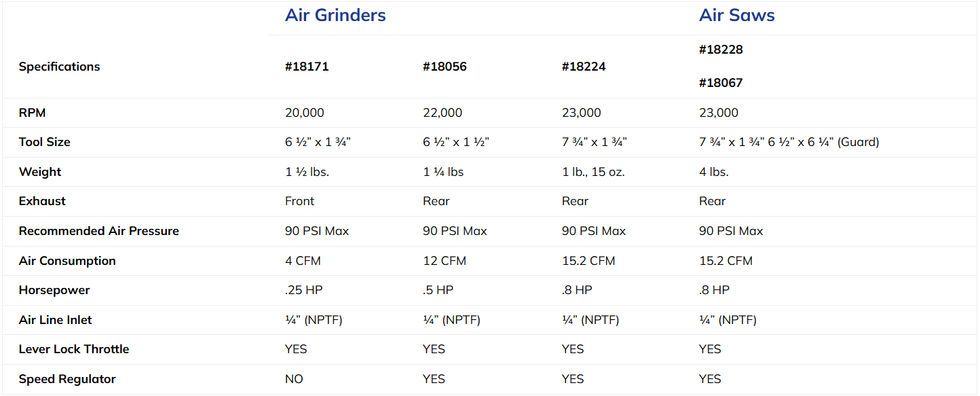Viewport: 980px width, 396px height.
Task: Click the Specifications header label
Action: (x=59, y=67)
